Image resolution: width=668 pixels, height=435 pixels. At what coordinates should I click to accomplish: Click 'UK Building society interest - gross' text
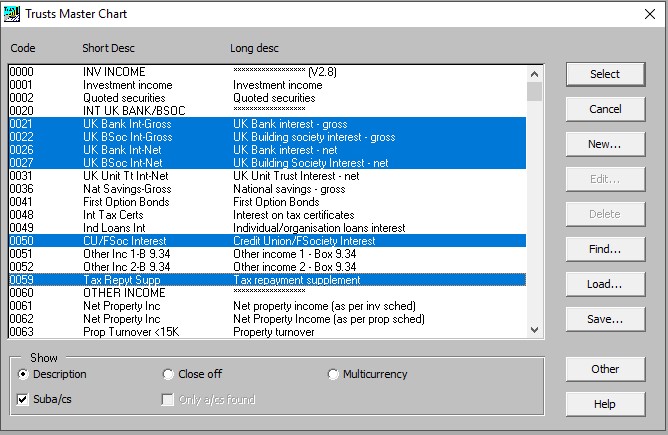(x=314, y=137)
